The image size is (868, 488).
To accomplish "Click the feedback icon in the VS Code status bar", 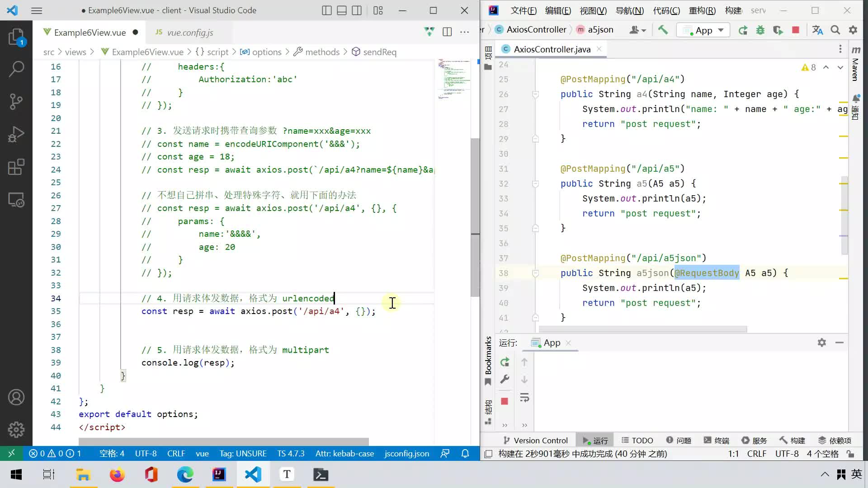I will 445,453.
